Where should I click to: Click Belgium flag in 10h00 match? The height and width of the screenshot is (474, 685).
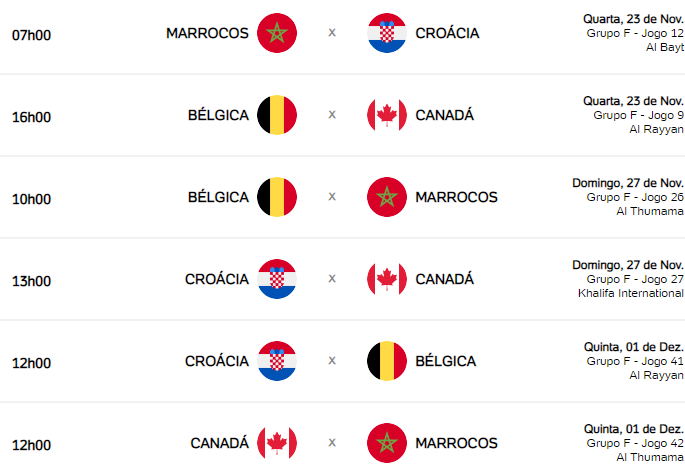click(x=277, y=197)
